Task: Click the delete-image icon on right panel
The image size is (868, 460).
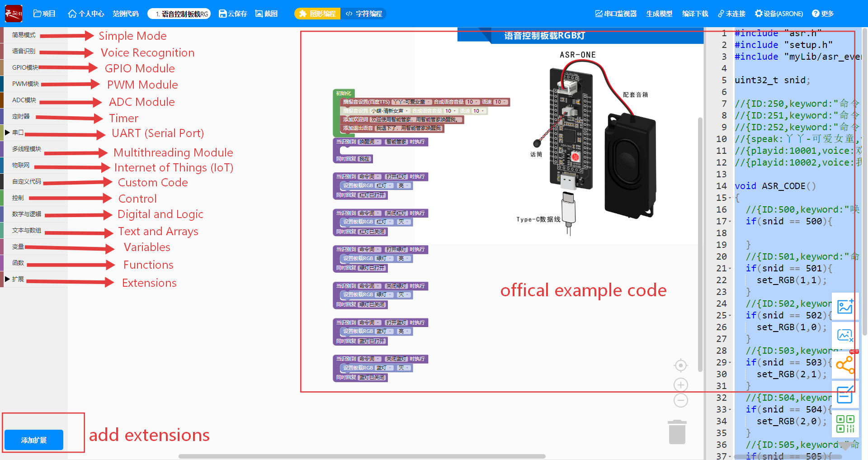Action: (845, 336)
